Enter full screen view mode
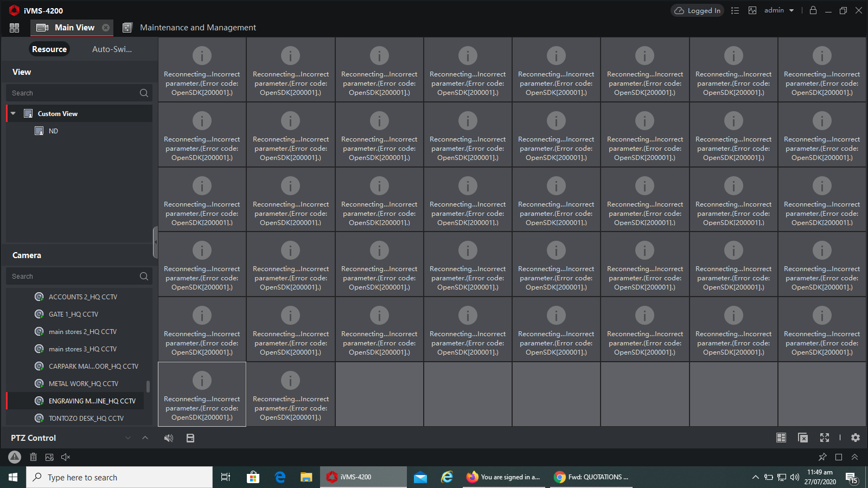Screen dimensions: 868x488 pyautogui.click(x=825, y=438)
